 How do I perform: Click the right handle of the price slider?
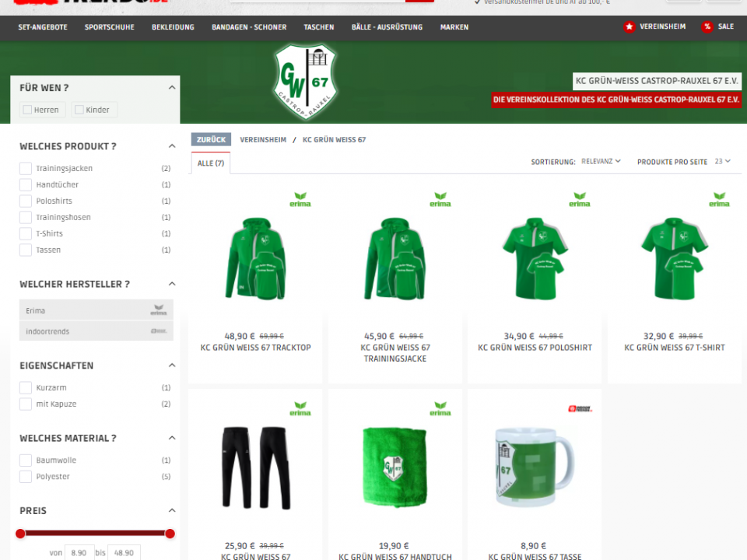170,534
